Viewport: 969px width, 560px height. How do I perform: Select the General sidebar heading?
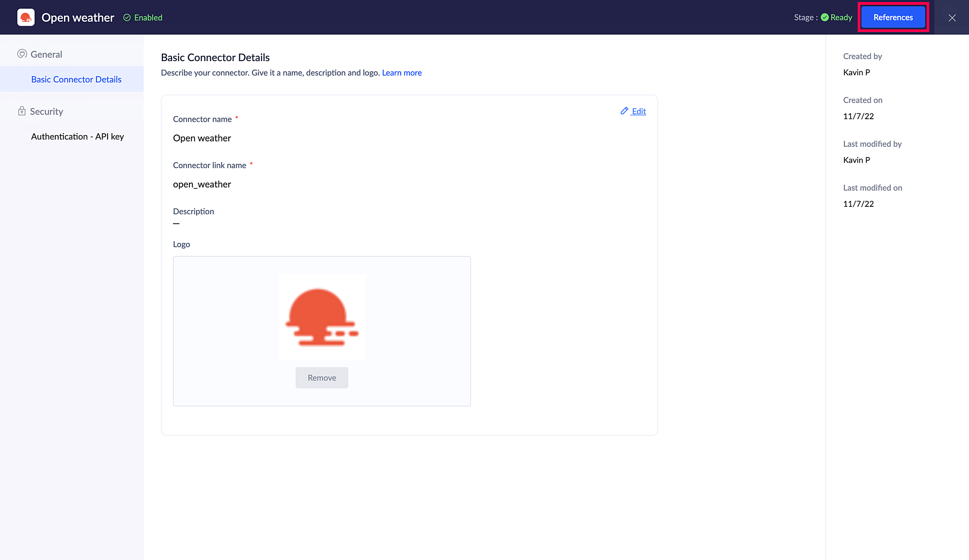[x=46, y=54]
